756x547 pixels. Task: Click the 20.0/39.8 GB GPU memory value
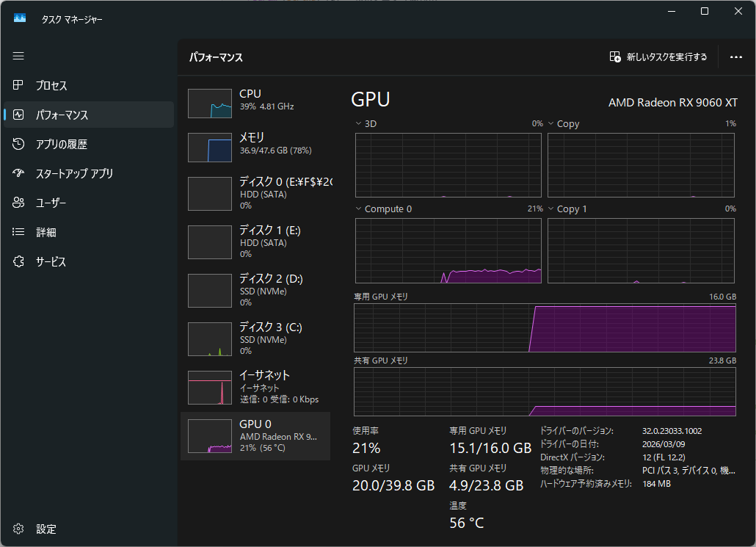[x=393, y=485]
